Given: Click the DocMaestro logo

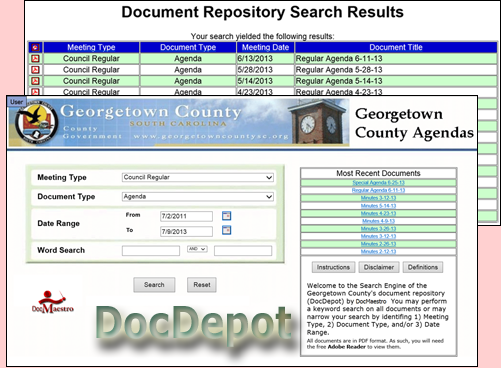Looking at the screenshot, I should [53, 302].
